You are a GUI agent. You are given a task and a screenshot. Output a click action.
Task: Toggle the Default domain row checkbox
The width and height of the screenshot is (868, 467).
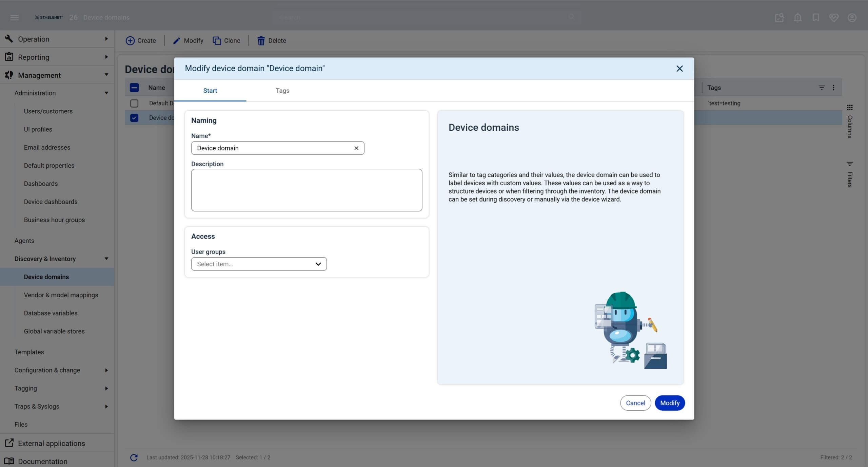[x=134, y=103]
